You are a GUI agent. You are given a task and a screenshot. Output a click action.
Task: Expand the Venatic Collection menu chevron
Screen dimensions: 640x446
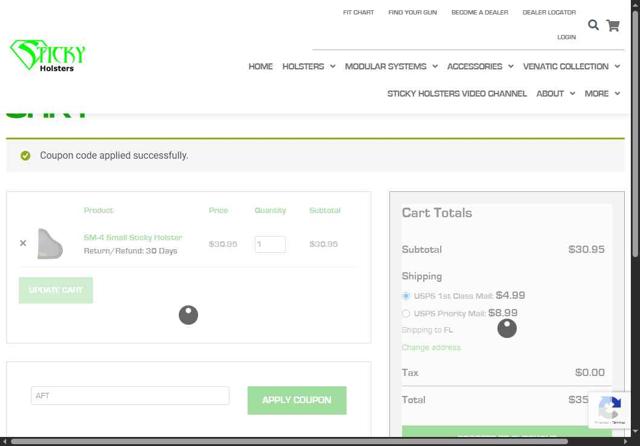pyautogui.click(x=617, y=66)
